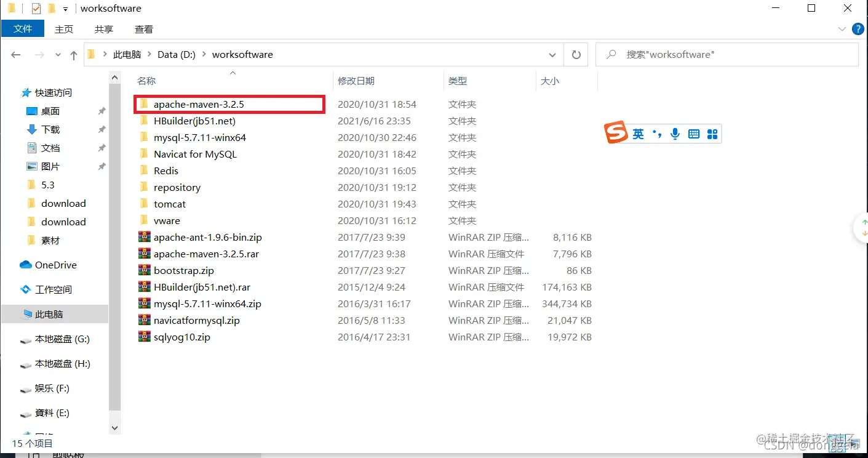Click the apache-ant-1.9.6-bin.zip WinRAR icon
Screen dimensions: 868x458
[145, 237]
